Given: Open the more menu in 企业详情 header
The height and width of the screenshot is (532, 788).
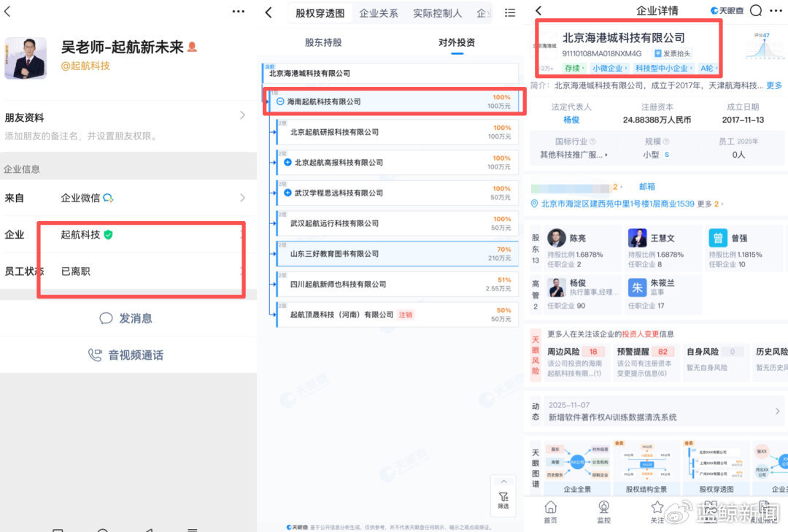Looking at the screenshot, I should click(x=776, y=10).
